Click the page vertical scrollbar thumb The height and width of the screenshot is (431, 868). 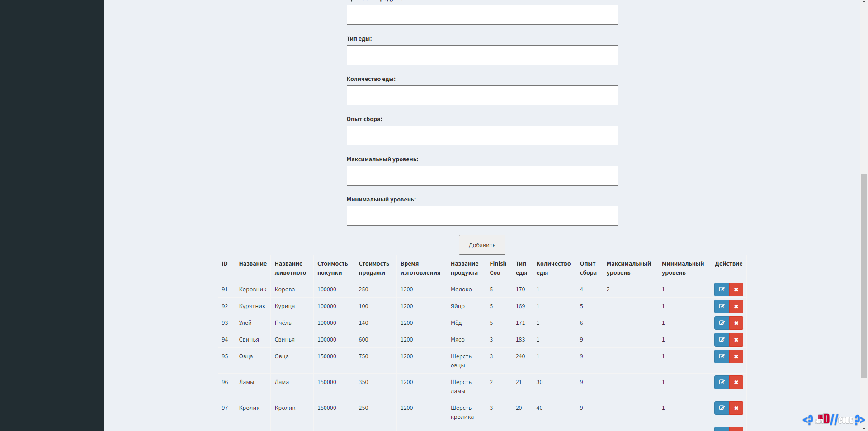(x=864, y=276)
